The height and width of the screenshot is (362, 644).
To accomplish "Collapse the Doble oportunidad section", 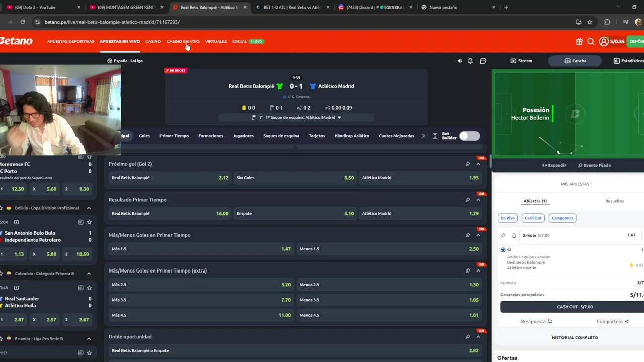I will [x=478, y=337].
